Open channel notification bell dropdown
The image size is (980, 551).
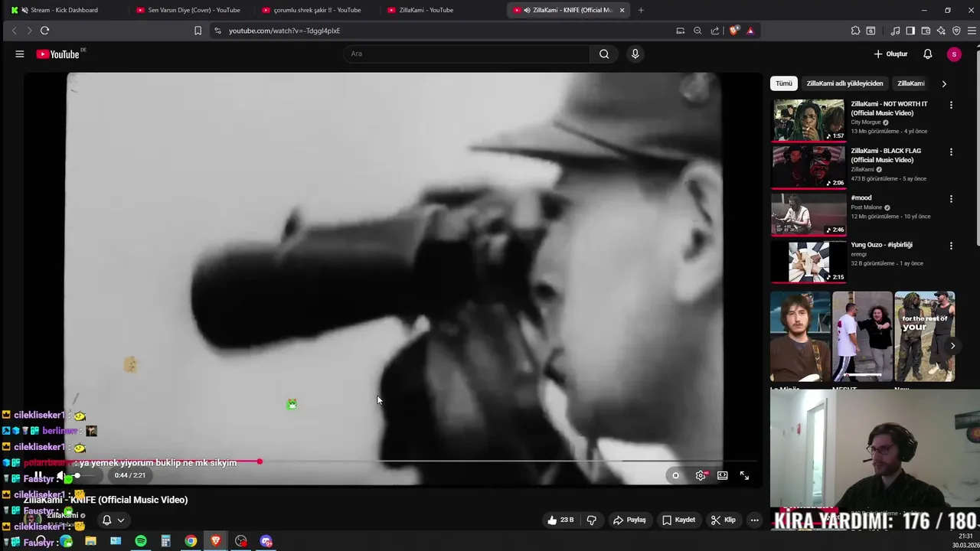(113, 520)
